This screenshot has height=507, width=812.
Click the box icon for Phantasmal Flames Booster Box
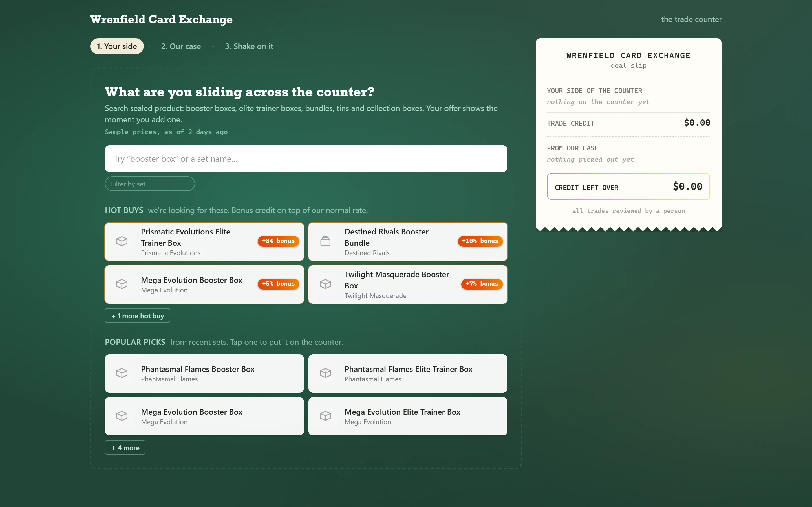pyautogui.click(x=122, y=373)
